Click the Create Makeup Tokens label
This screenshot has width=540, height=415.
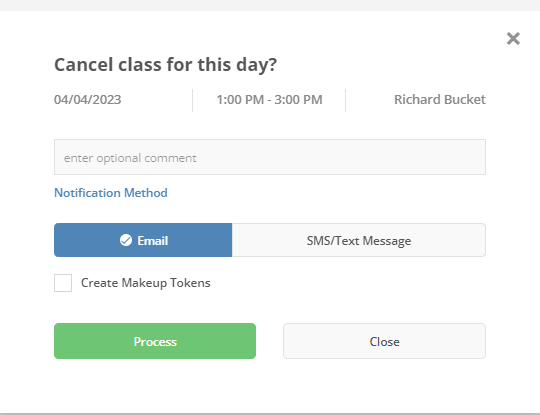click(x=146, y=283)
